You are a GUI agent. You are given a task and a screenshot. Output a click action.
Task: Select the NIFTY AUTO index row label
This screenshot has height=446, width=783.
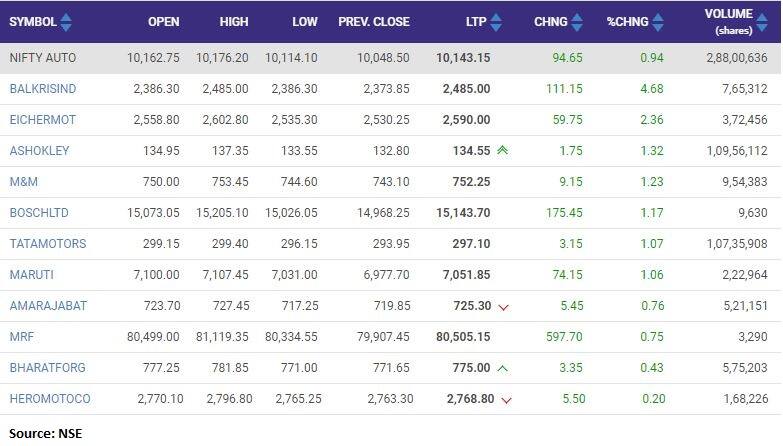coord(42,58)
